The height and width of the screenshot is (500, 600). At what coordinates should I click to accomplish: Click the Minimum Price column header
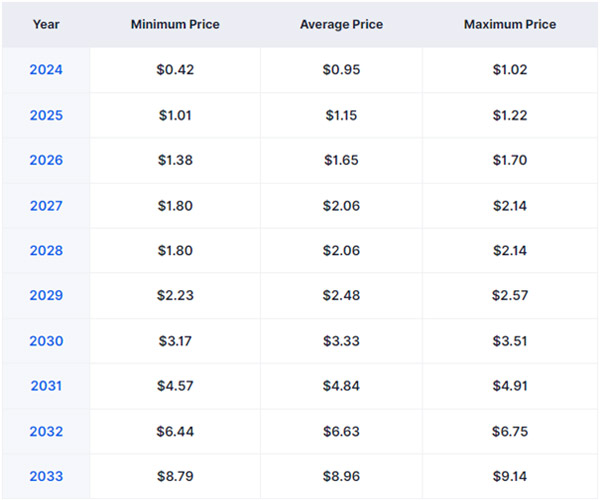coord(175,24)
